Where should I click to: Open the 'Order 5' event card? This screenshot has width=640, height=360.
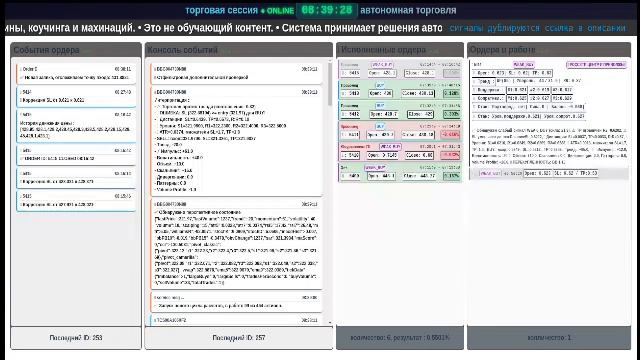point(76,73)
